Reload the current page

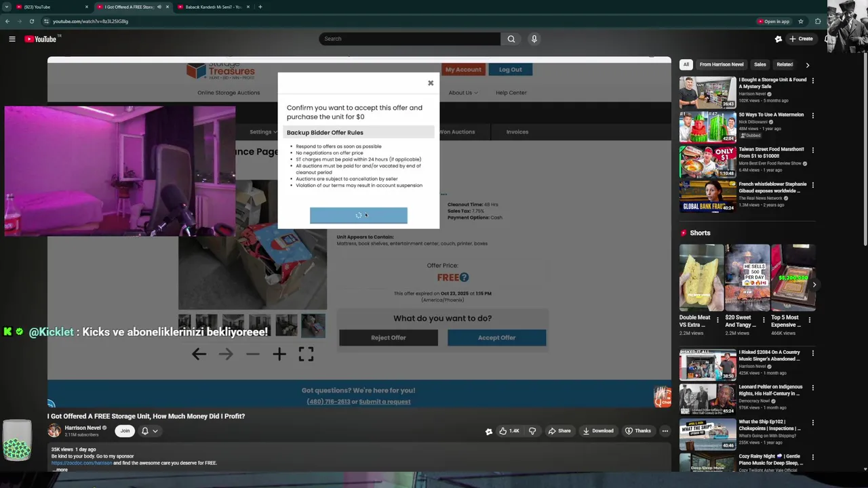pyautogui.click(x=31, y=21)
